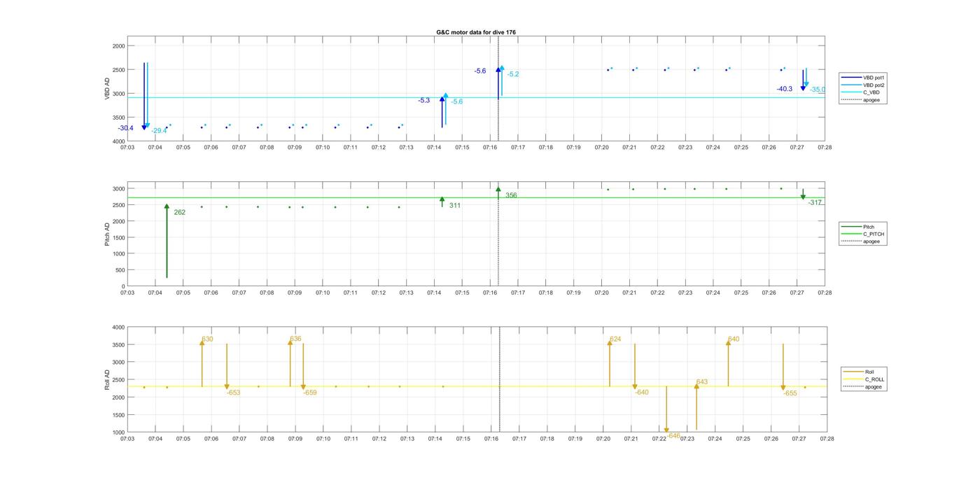Click the cyan "-5.2" value label
This screenshot has width=980, height=485.
coord(513,74)
